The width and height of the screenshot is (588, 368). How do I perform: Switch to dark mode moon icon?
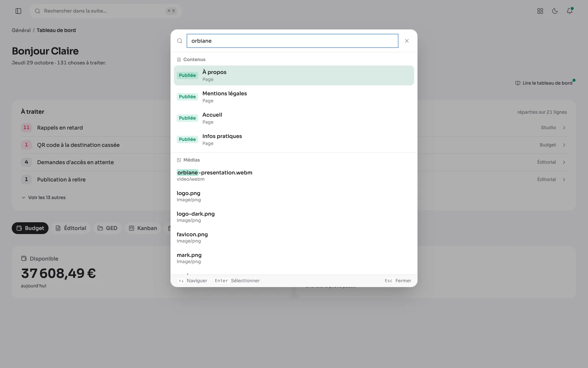555,11
